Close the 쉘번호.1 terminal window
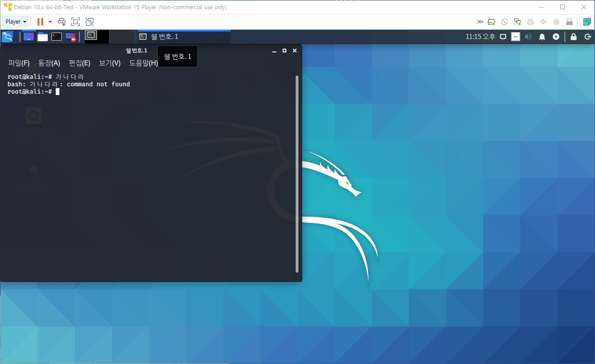595x364 pixels. click(295, 51)
